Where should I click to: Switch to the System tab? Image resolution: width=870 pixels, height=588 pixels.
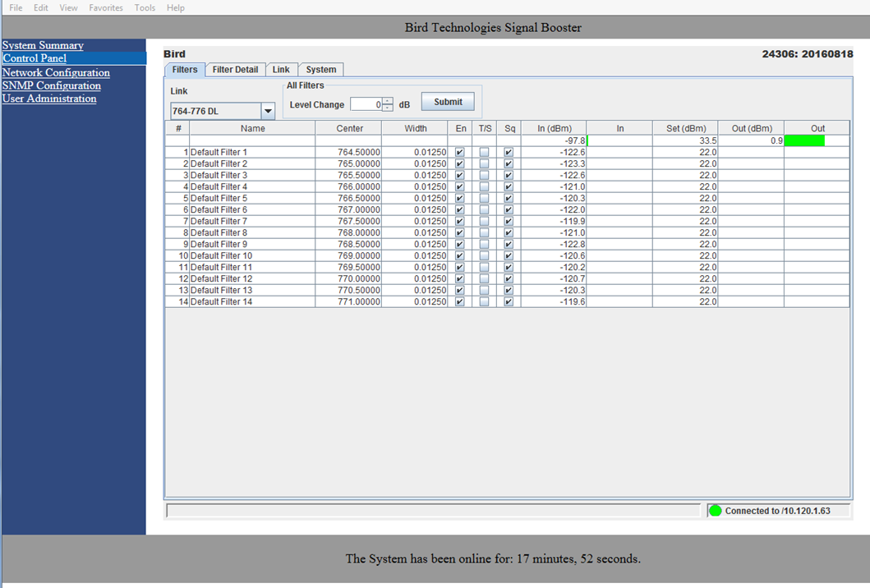click(x=321, y=69)
